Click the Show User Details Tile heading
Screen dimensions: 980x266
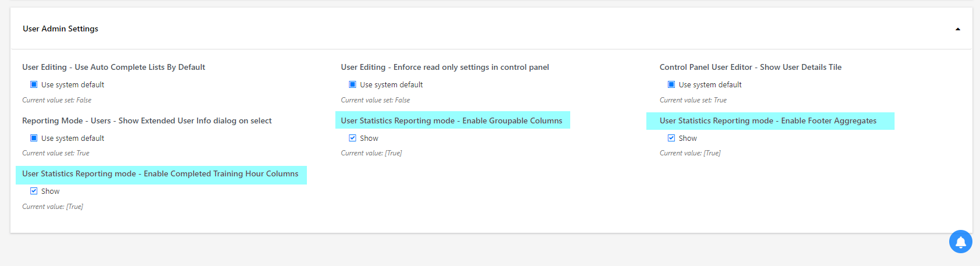(750, 67)
